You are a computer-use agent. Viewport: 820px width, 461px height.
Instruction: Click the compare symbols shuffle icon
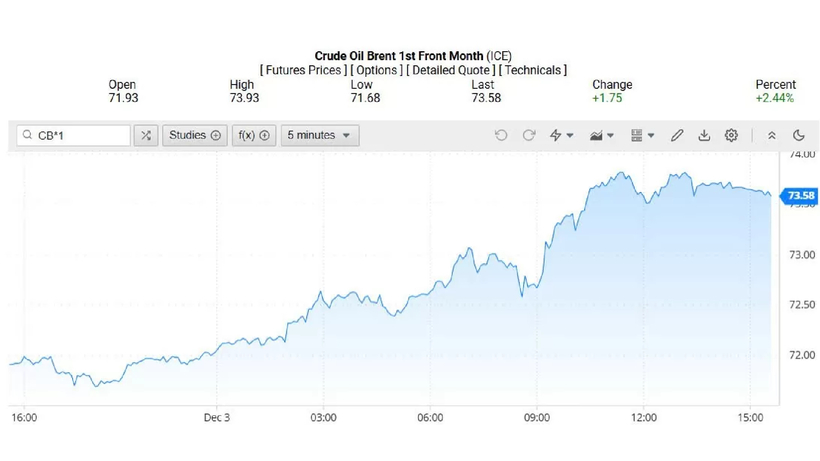coord(146,136)
